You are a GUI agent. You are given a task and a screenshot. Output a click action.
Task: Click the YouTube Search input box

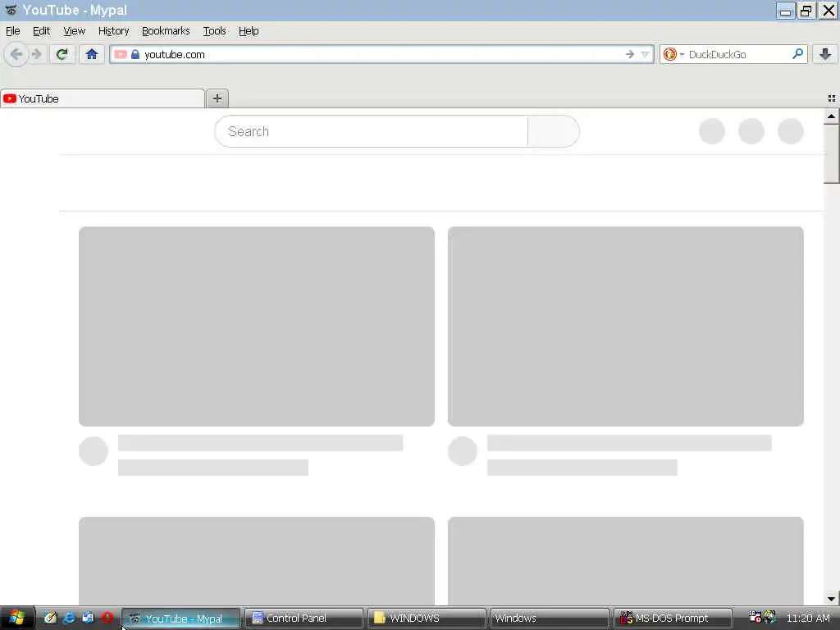371,131
